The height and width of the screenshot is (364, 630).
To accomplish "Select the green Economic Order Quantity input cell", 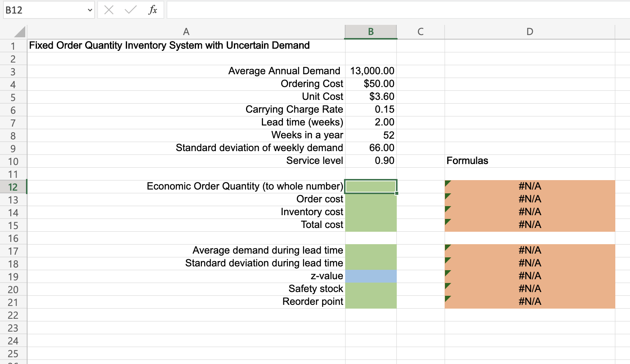I will pyautogui.click(x=371, y=187).
